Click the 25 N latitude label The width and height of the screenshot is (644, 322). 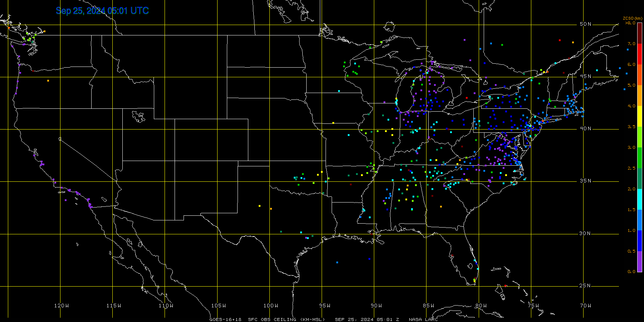pos(586,286)
